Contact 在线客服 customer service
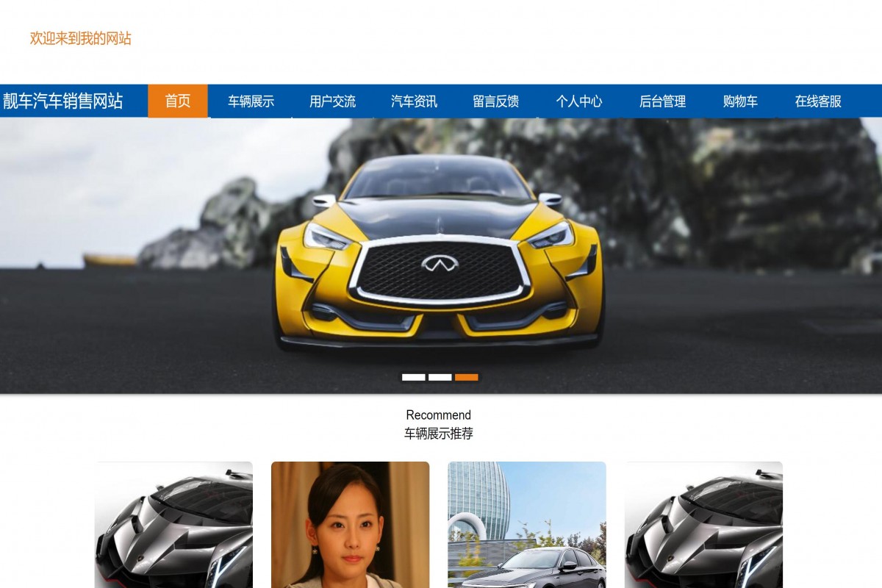This screenshot has width=882, height=588. pos(817,101)
